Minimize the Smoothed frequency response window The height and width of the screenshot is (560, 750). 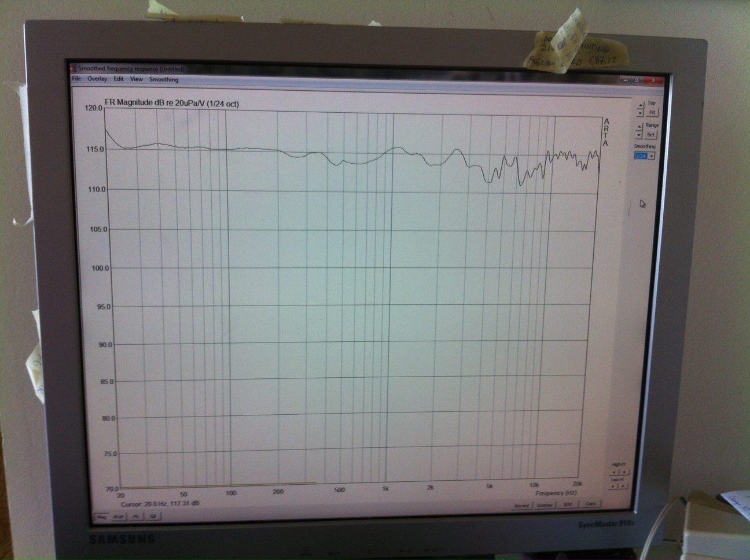[626, 80]
